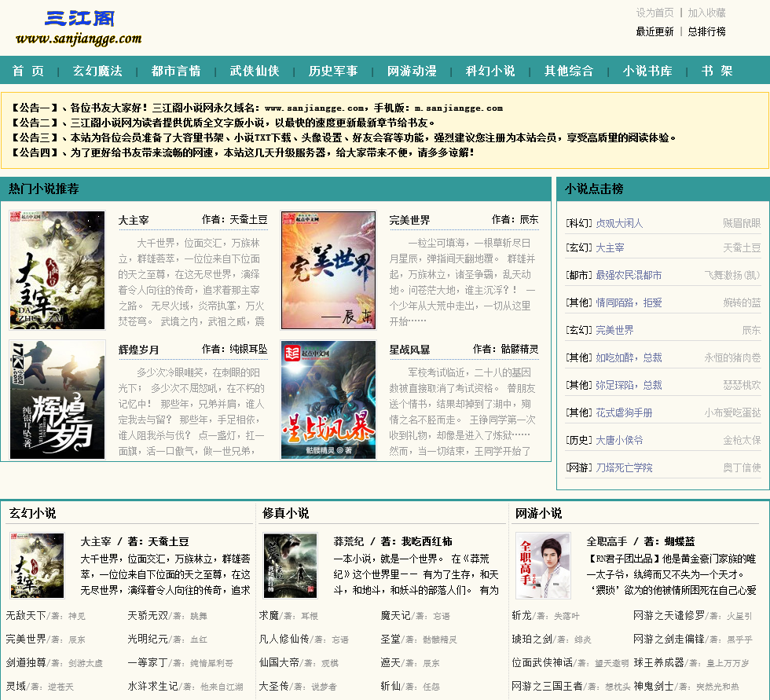Open 情同陌路，拒爱 in the ranking

[x=629, y=302]
